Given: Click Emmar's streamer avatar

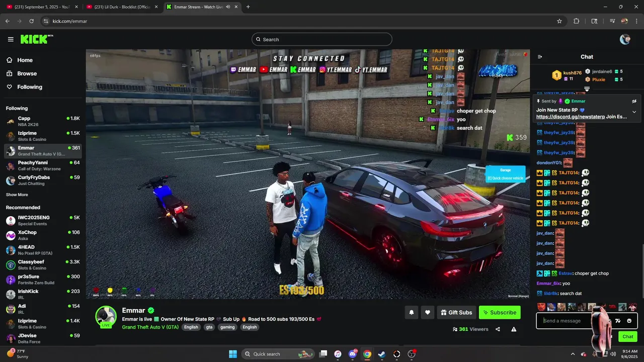Looking at the screenshot, I should [x=106, y=316].
